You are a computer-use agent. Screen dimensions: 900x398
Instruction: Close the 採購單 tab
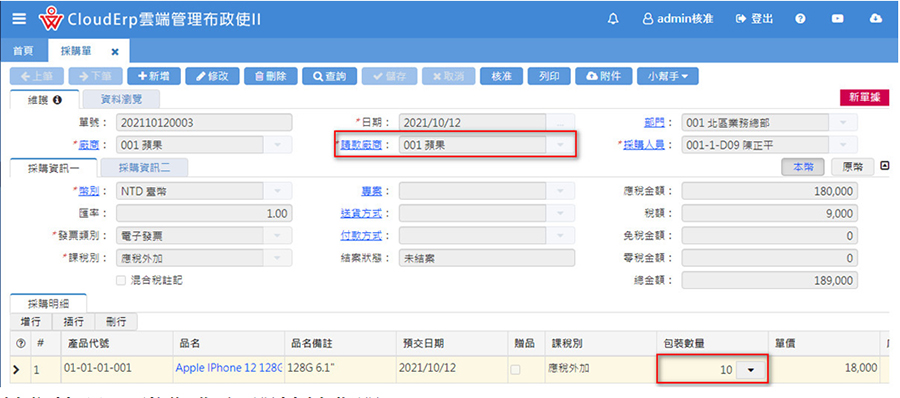pos(115,52)
